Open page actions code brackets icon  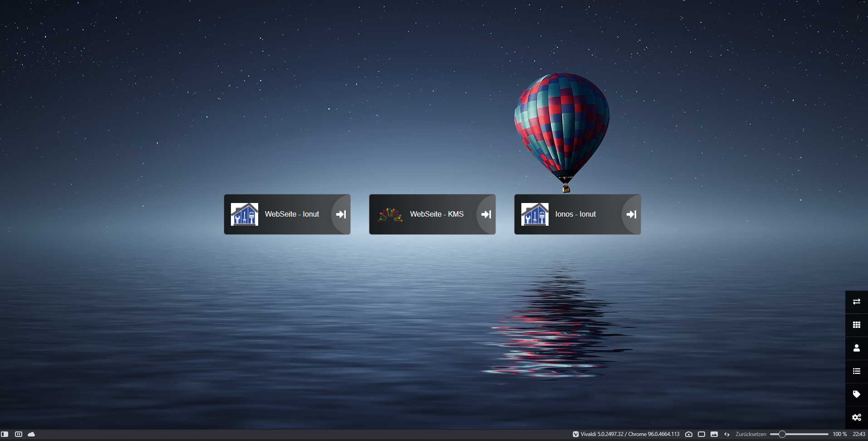[727, 434]
